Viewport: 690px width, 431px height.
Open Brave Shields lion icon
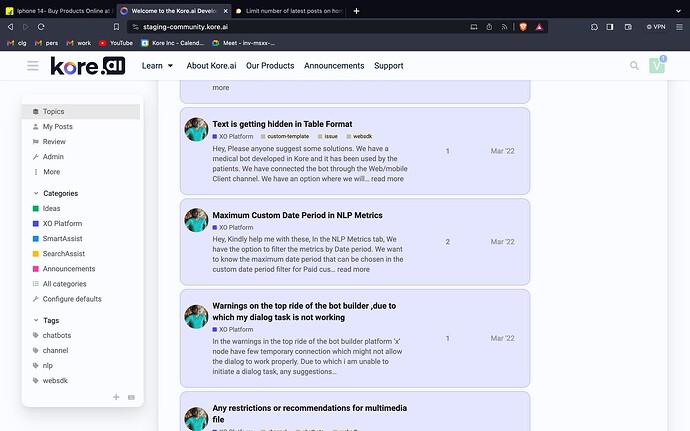click(x=523, y=27)
